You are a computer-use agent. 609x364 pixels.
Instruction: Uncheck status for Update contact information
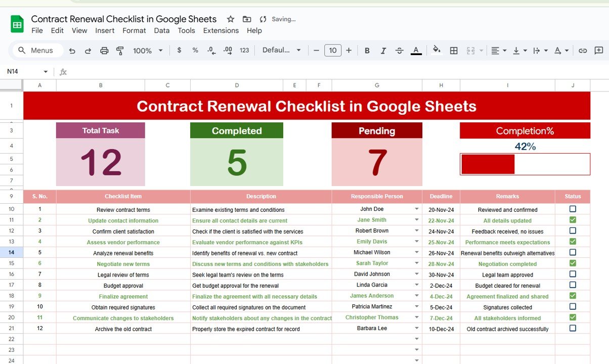573,220
